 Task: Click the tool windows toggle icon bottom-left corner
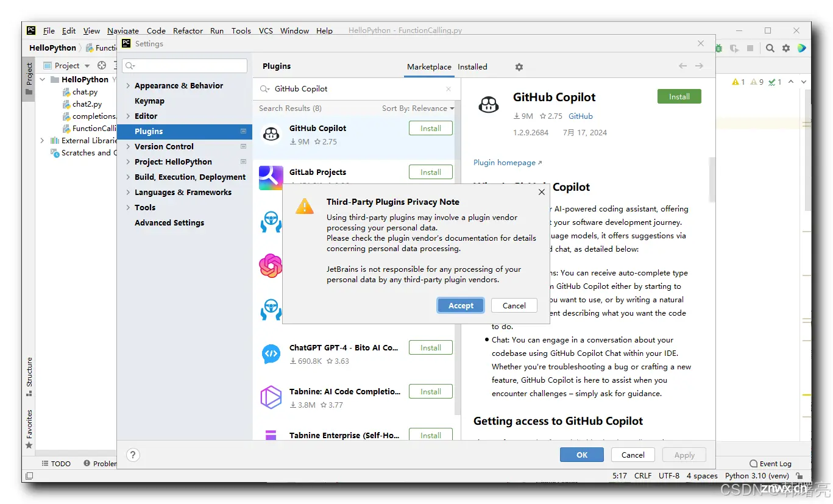(29, 476)
